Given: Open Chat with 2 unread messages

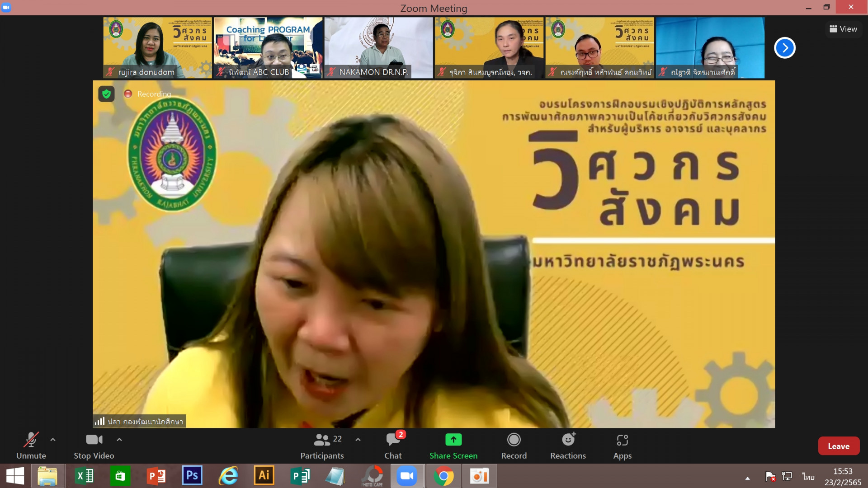Looking at the screenshot, I should (393, 446).
